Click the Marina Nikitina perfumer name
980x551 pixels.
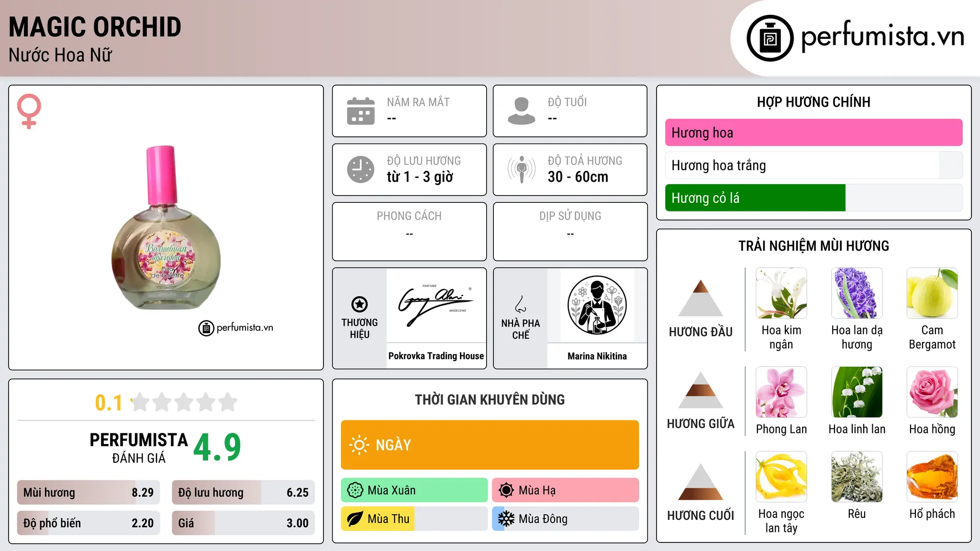(597, 356)
